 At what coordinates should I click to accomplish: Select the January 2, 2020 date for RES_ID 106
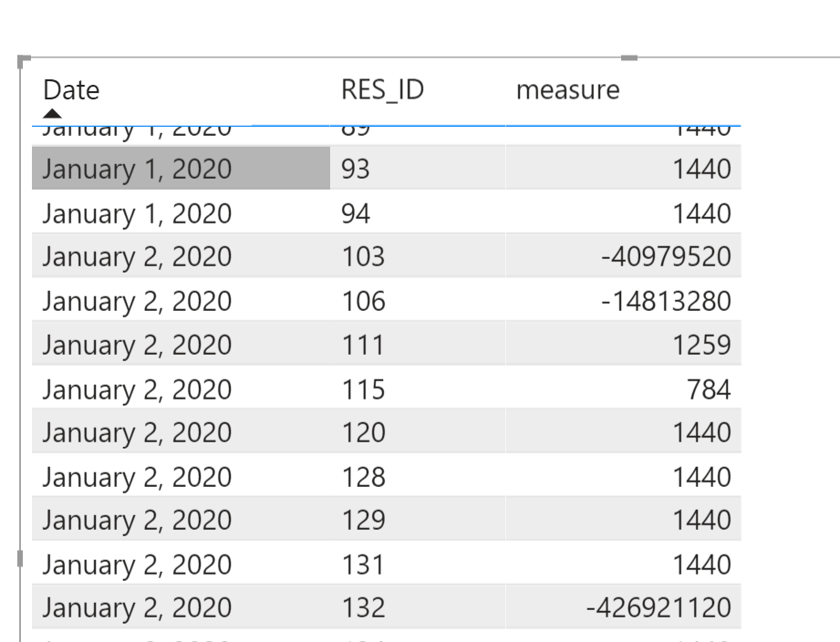181,300
